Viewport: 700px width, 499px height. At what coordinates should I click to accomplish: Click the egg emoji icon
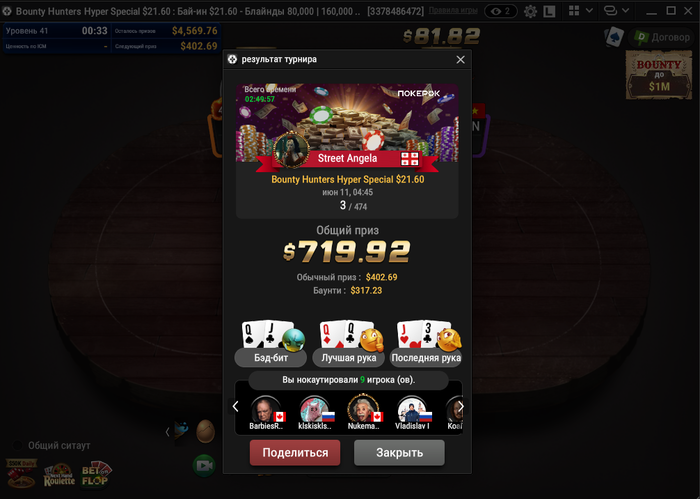(206, 431)
